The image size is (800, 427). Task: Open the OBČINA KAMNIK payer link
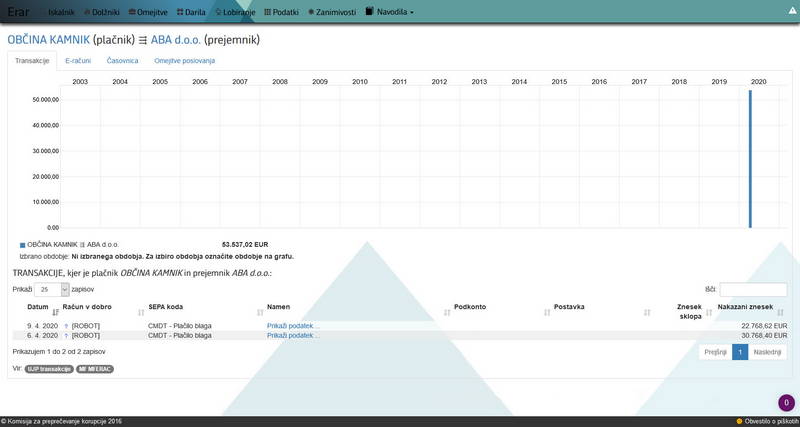48,40
